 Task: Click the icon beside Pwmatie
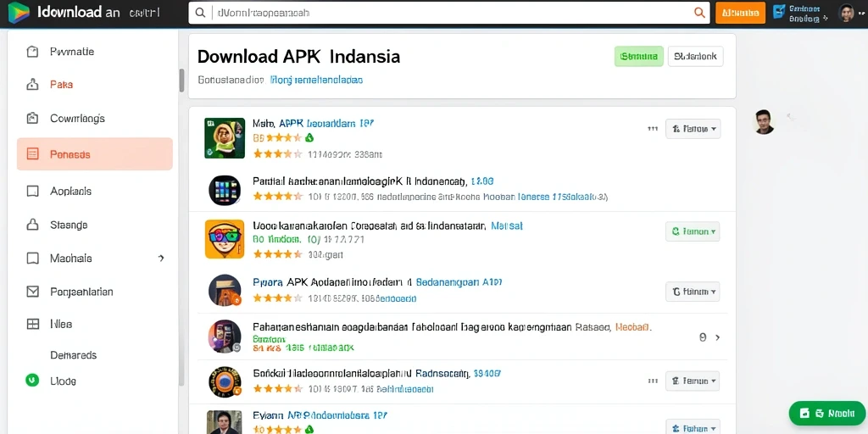click(33, 52)
